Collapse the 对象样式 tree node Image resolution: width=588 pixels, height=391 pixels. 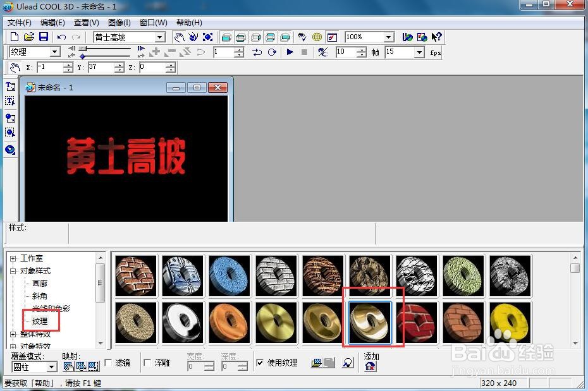pyautogui.click(x=13, y=271)
